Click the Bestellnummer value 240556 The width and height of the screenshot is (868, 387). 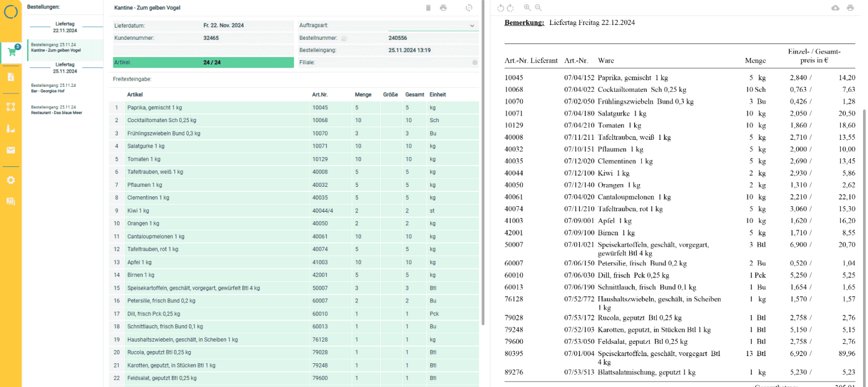(398, 38)
